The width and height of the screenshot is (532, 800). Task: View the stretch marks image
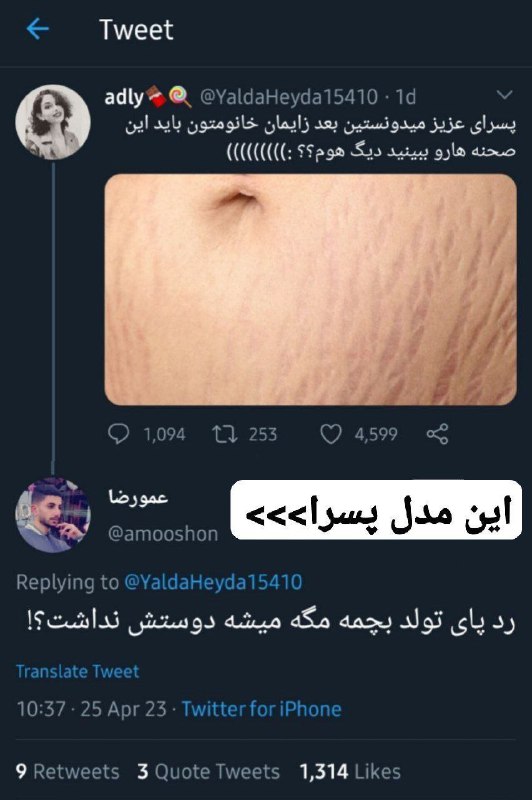coord(311,290)
